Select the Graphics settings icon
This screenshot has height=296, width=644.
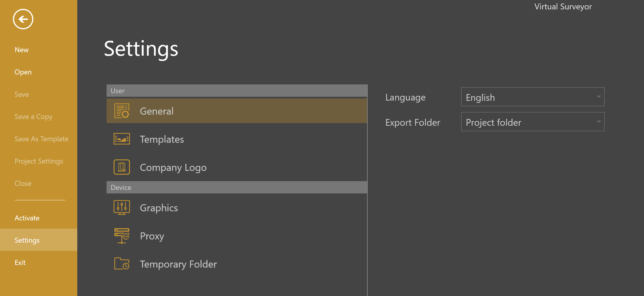point(122,207)
